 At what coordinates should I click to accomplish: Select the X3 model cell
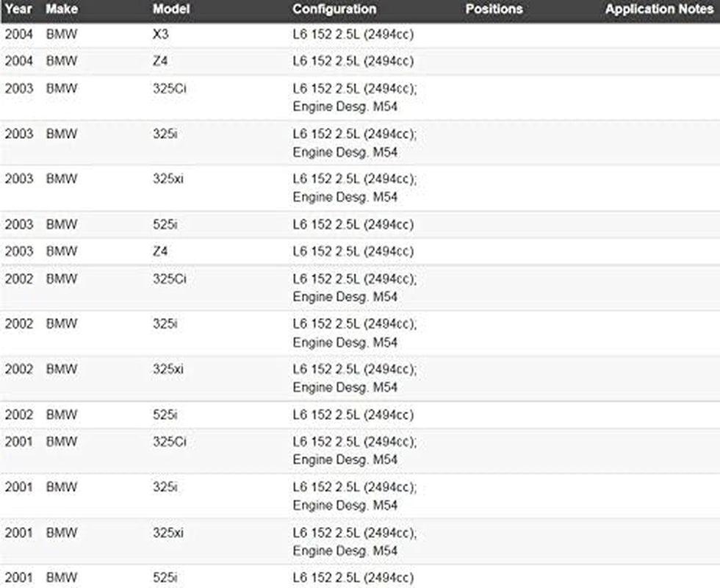(161, 34)
